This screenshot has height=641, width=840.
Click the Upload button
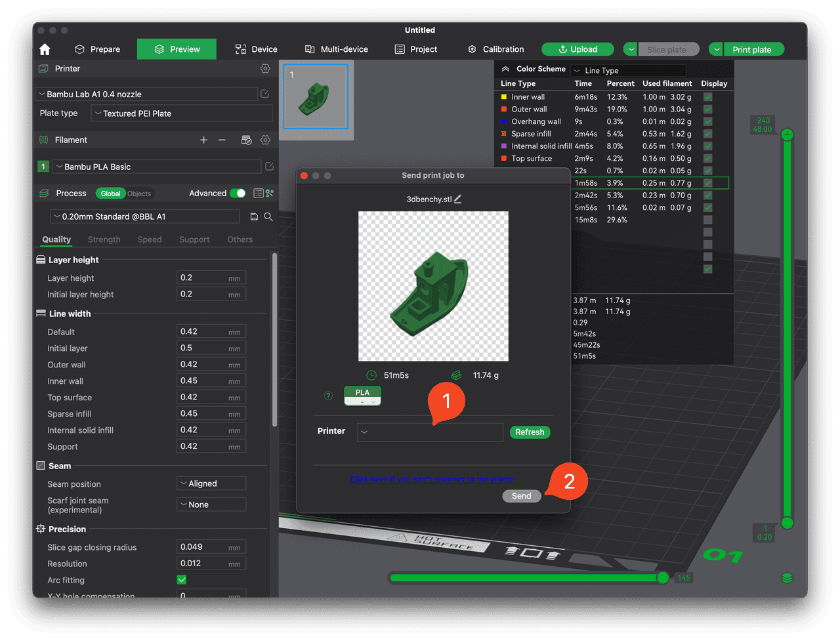click(577, 49)
